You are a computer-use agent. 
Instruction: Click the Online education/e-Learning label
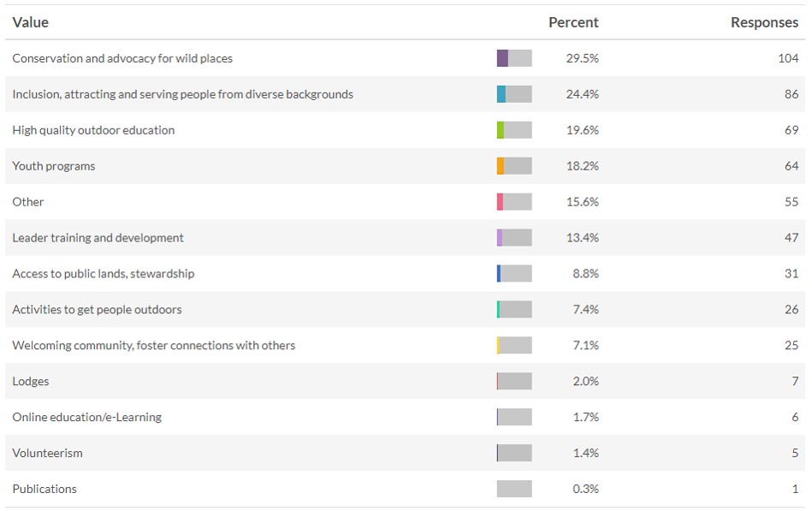pos(87,417)
